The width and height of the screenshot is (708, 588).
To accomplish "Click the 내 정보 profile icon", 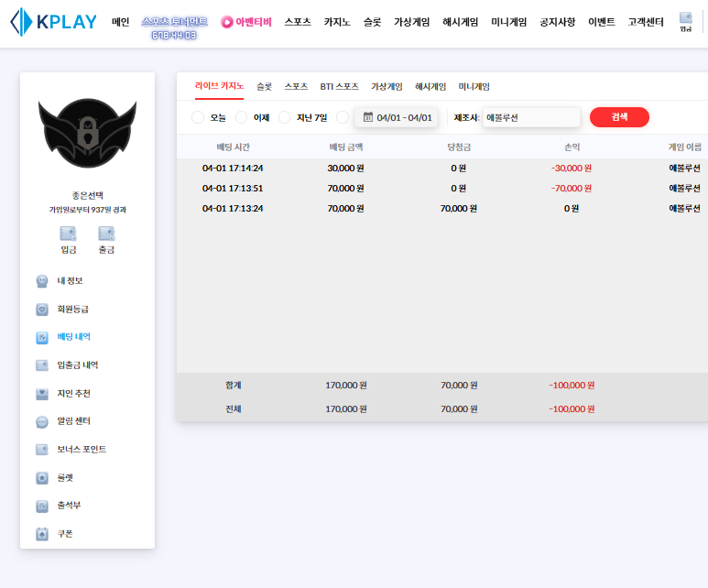I will coord(42,281).
